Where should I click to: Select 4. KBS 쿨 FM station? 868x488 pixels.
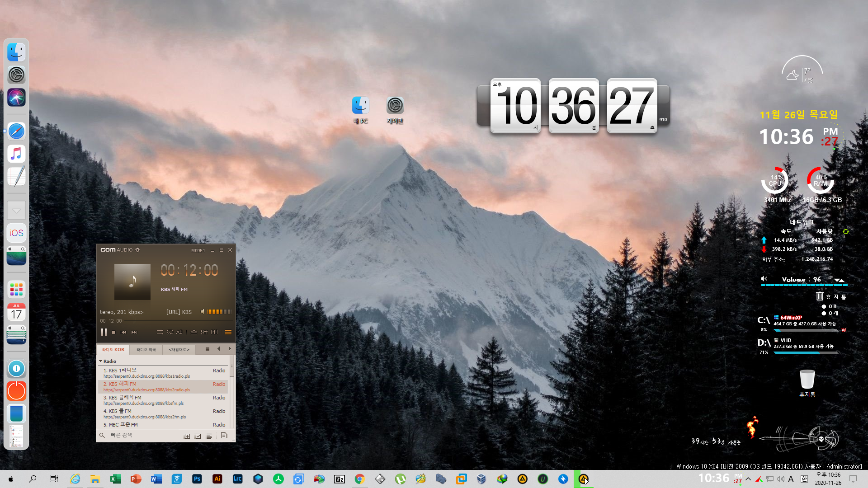163,413
